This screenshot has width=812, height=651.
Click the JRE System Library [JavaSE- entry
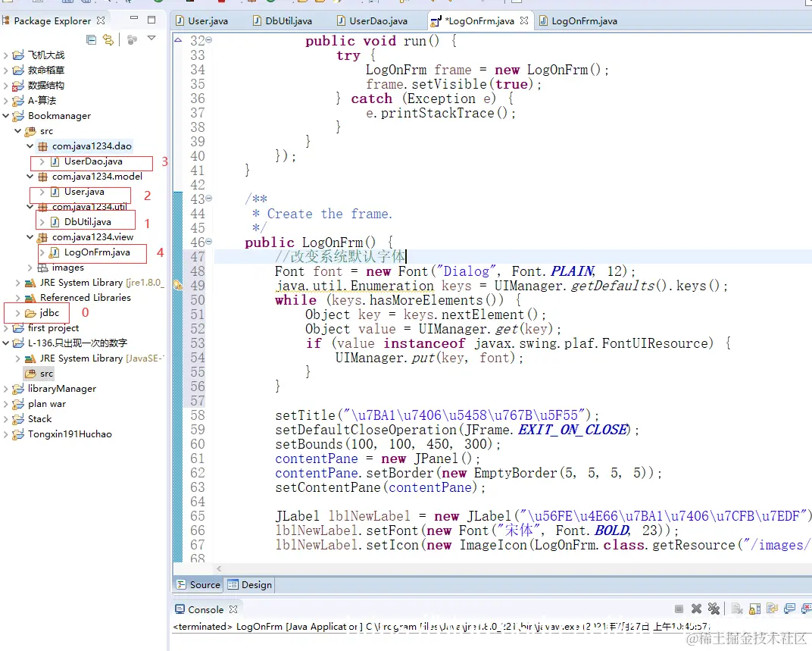point(101,358)
